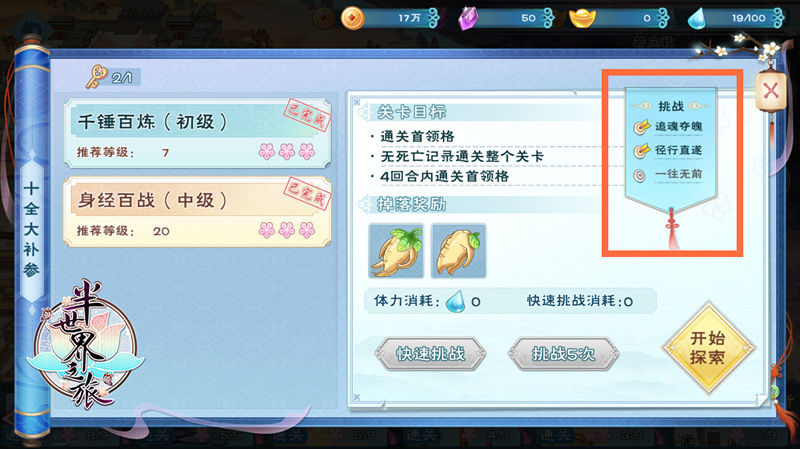Image resolution: width=800 pixels, height=449 pixels.
Task: Select the 千锤百炼（初级）stage
Action: point(197,133)
